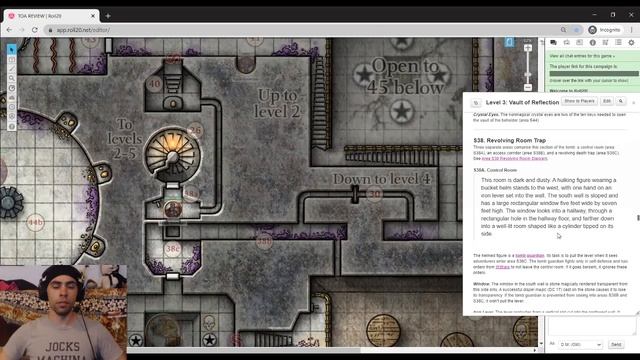
Task: Click the token in room 38a
Action: 173,209
